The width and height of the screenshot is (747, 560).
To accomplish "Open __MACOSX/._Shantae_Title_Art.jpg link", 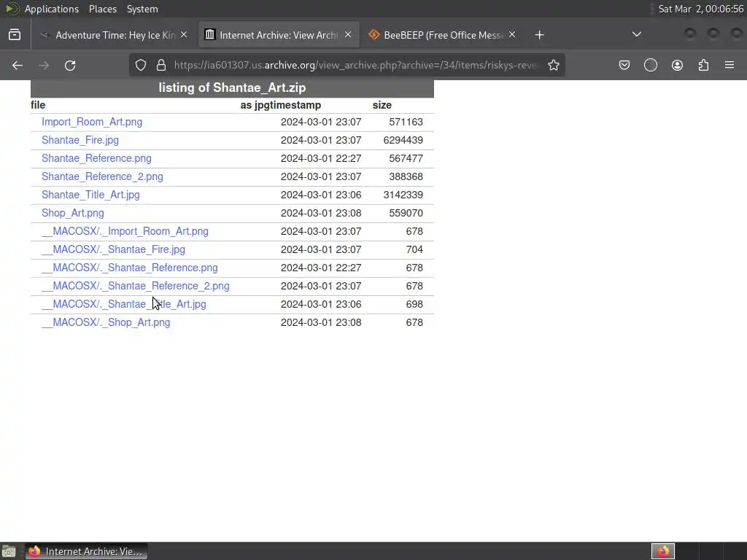I will (124, 304).
